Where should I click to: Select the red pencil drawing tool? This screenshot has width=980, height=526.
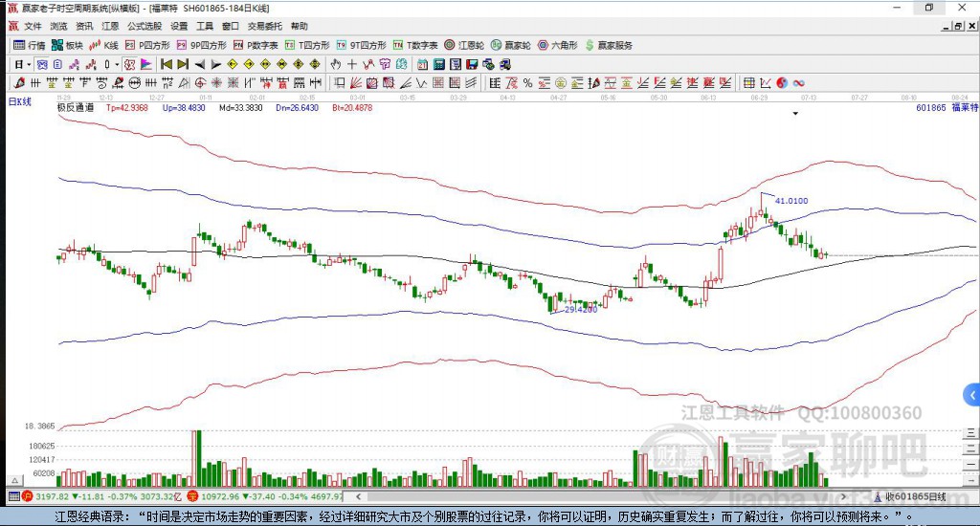pos(19,82)
